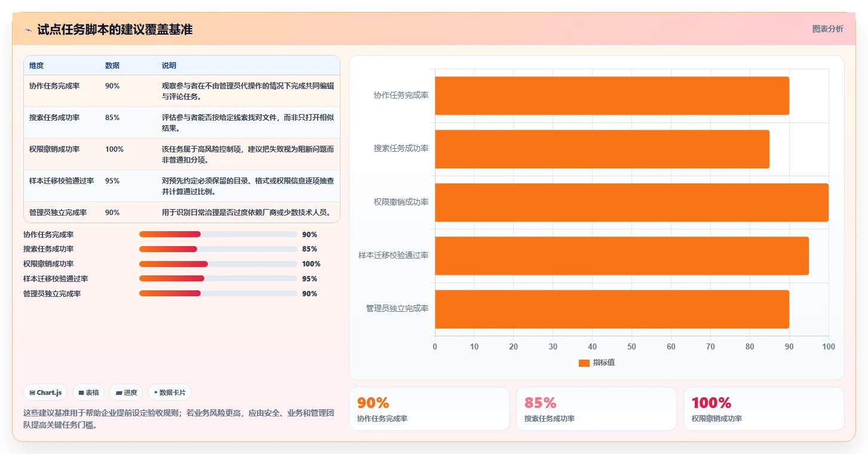Click the 85% value in the table

pos(112,118)
